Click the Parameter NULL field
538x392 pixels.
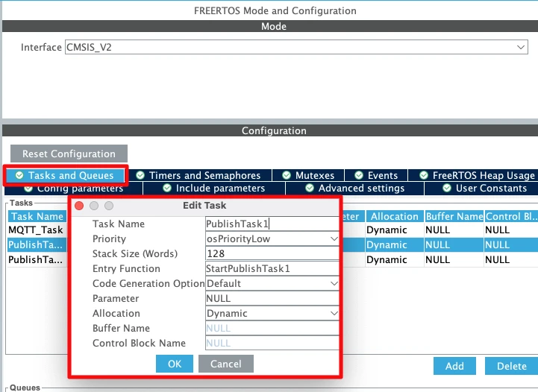pyautogui.click(x=272, y=298)
